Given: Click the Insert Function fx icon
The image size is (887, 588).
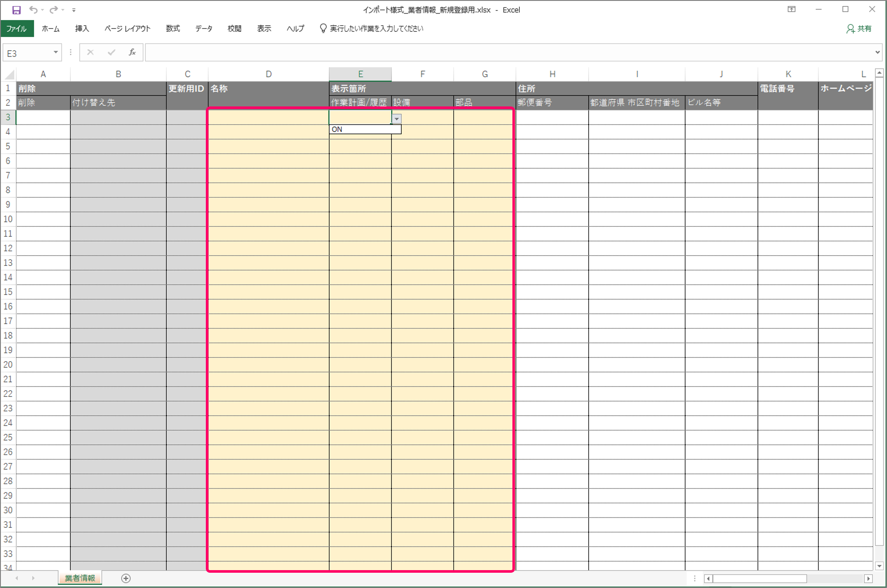Looking at the screenshot, I should 132,52.
